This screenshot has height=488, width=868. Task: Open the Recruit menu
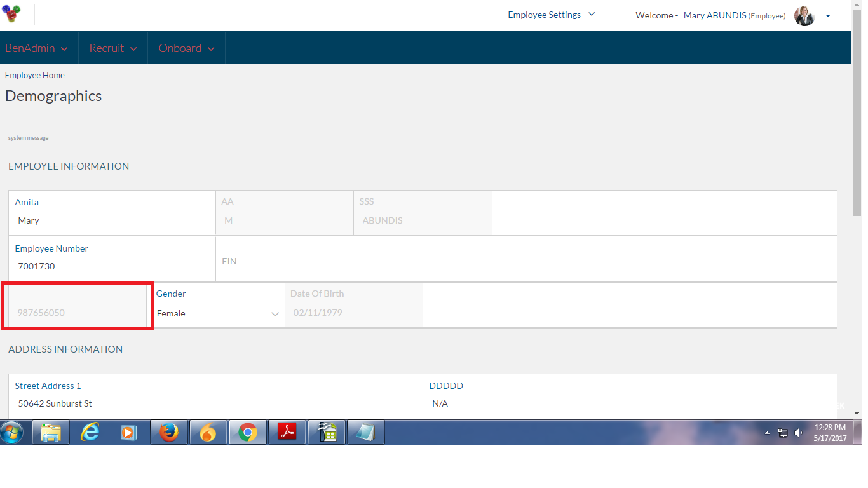(x=113, y=48)
